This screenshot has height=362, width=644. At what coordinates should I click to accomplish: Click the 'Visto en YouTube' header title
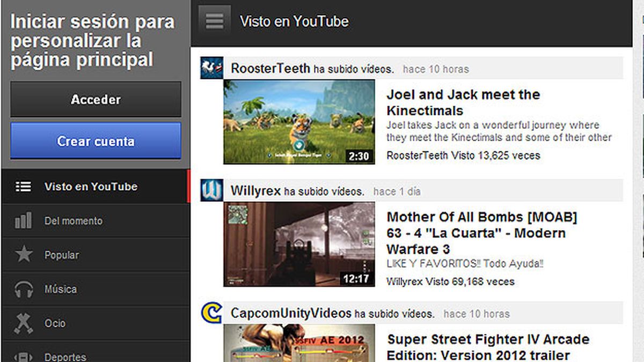pyautogui.click(x=294, y=21)
